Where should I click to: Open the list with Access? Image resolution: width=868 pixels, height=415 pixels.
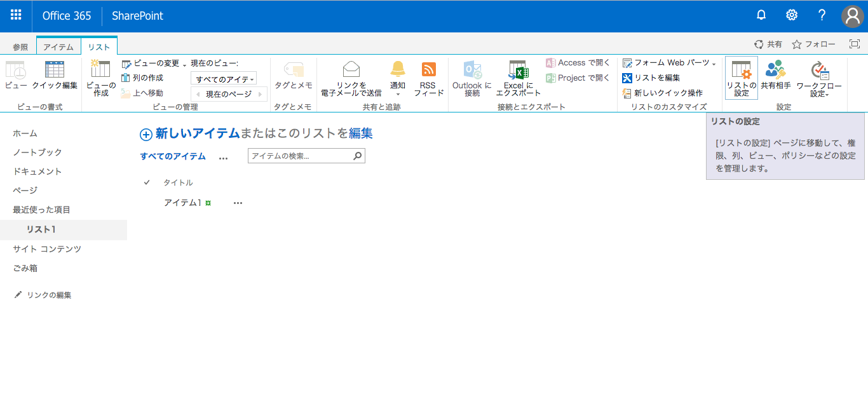(x=577, y=62)
